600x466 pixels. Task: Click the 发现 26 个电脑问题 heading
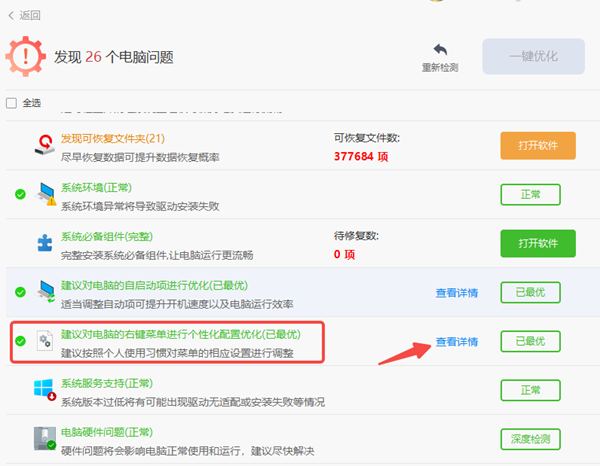114,57
